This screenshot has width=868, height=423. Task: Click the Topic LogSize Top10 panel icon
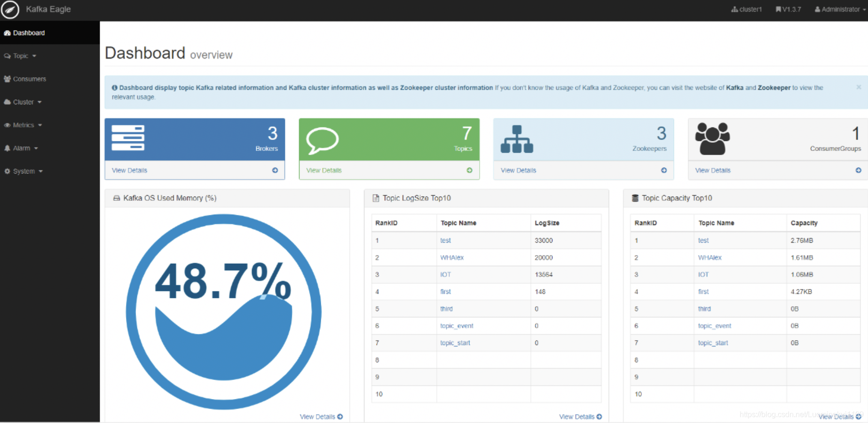pos(376,198)
